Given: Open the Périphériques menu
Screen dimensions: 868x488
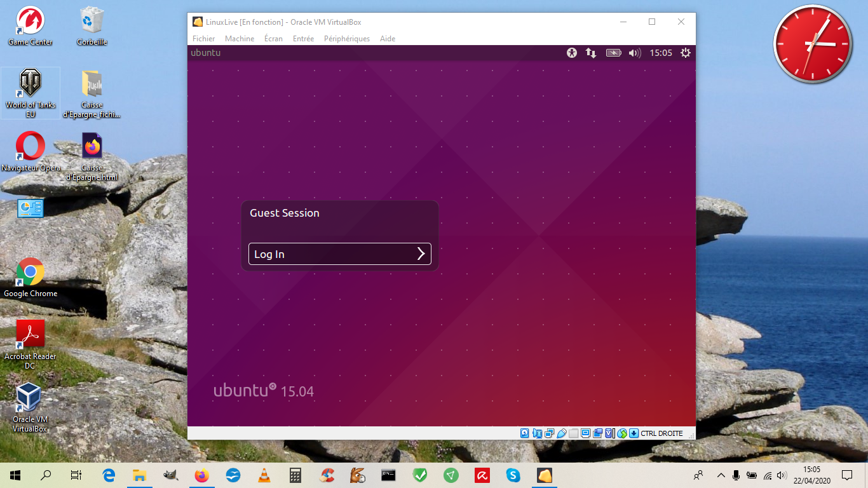Looking at the screenshot, I should click(x=347, y=39).
